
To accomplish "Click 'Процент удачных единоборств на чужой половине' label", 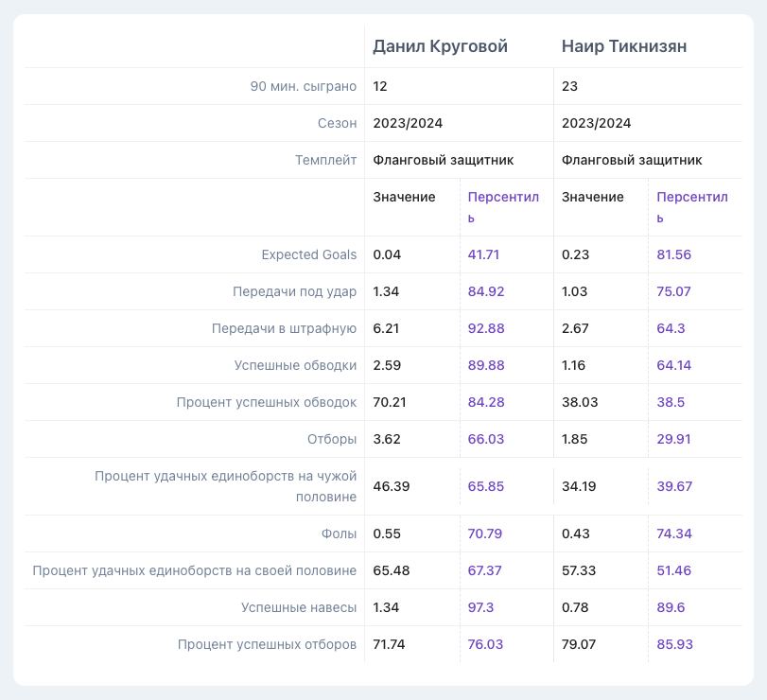I will click(x=225, y=487).
